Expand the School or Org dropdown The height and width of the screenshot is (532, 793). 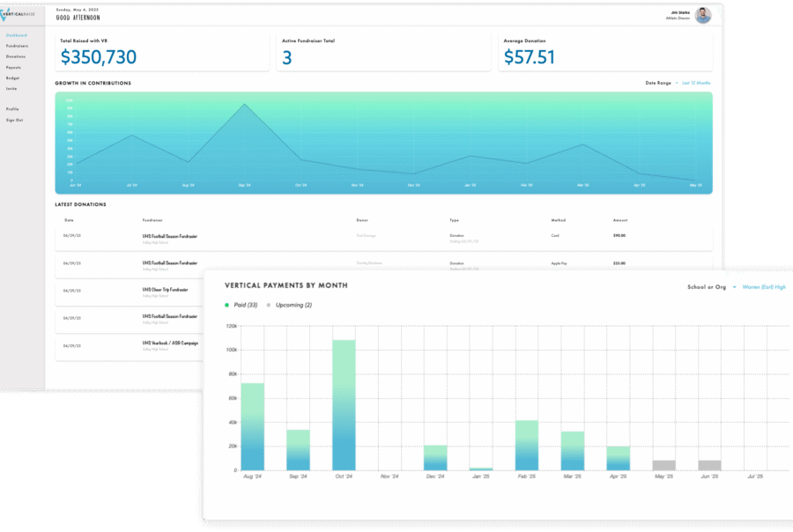(x=710, y=286)
